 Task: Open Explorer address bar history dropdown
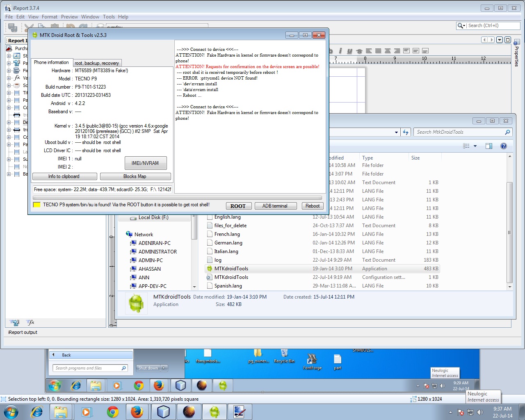pos(396,132)
